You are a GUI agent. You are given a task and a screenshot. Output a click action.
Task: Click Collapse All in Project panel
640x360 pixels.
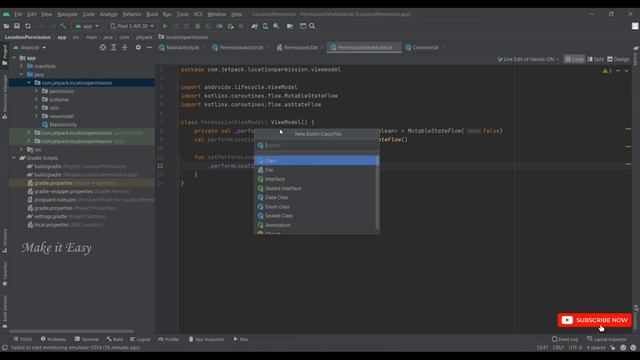(x=125, y=47)
